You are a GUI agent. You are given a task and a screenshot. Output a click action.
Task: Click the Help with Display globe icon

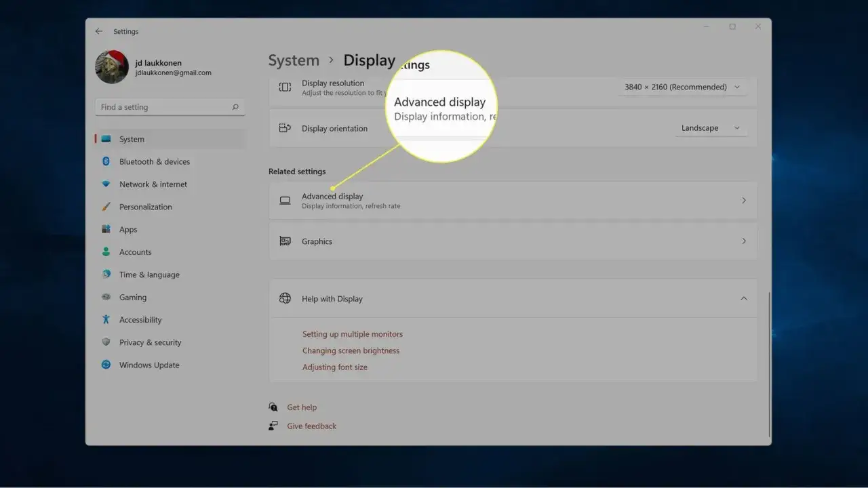[285, 298]
